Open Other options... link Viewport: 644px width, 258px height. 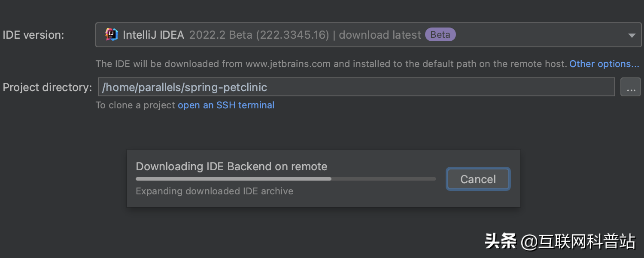(605, 64)
